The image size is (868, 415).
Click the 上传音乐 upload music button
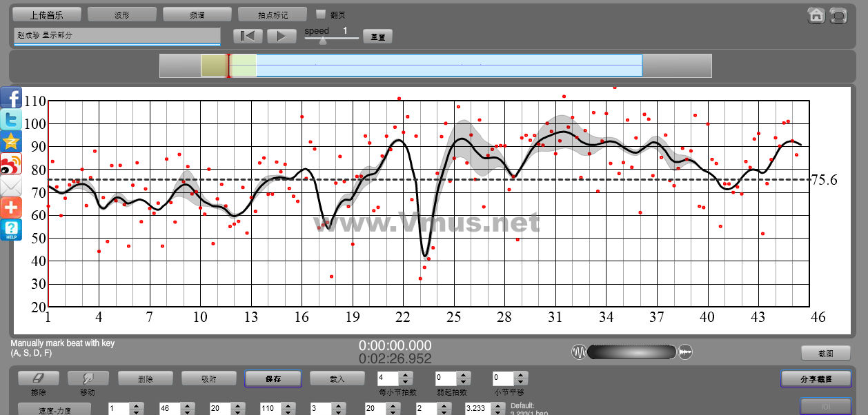pos(47,14)
